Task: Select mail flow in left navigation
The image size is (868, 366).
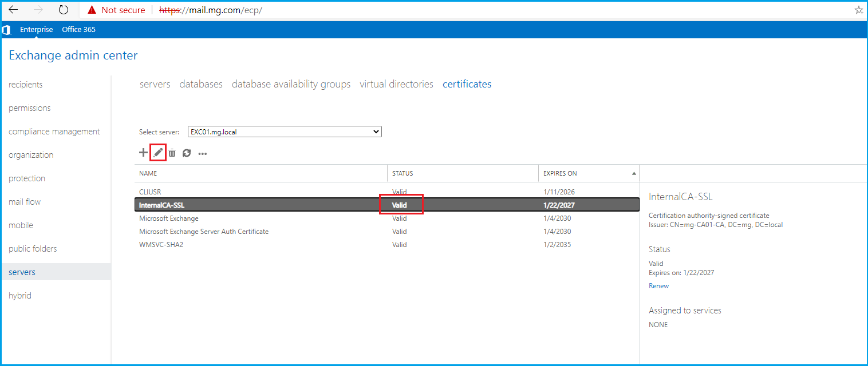Action: pos(25,202)
